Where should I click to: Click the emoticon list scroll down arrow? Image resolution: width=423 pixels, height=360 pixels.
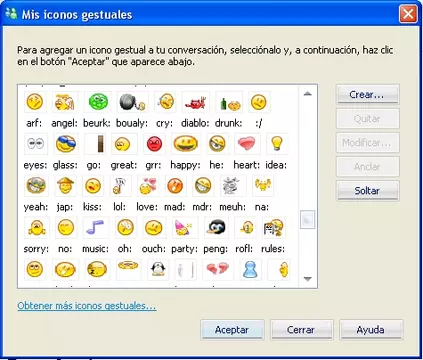(x=307, y=279)
